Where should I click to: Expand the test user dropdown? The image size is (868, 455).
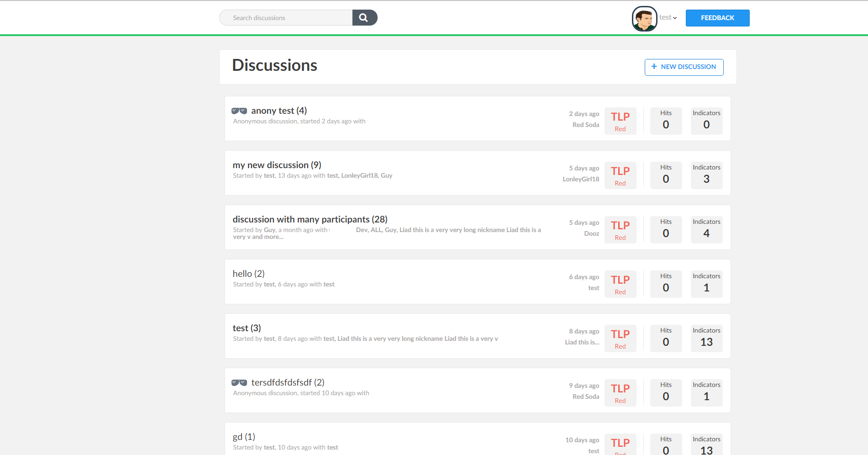click(x=668, y=17)
